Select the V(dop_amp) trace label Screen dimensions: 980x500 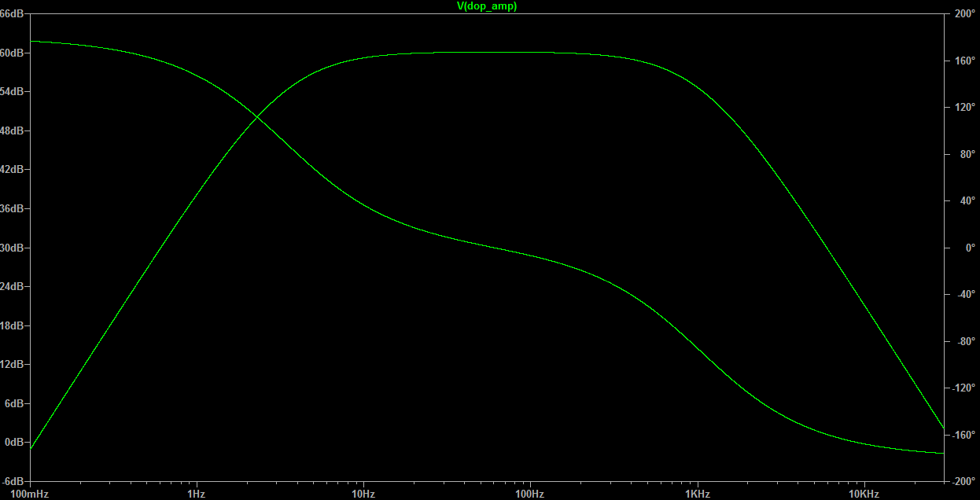(x=487, y=6)
